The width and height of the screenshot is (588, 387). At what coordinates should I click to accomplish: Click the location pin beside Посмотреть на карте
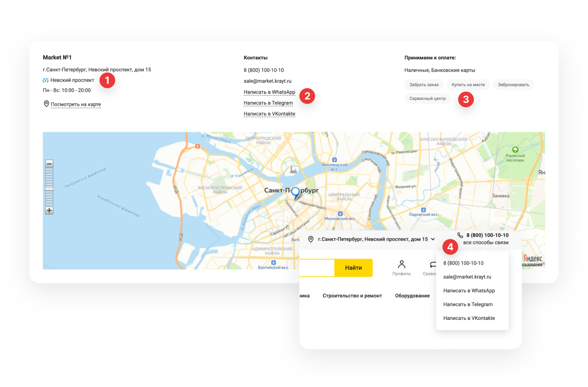[46, 104]
